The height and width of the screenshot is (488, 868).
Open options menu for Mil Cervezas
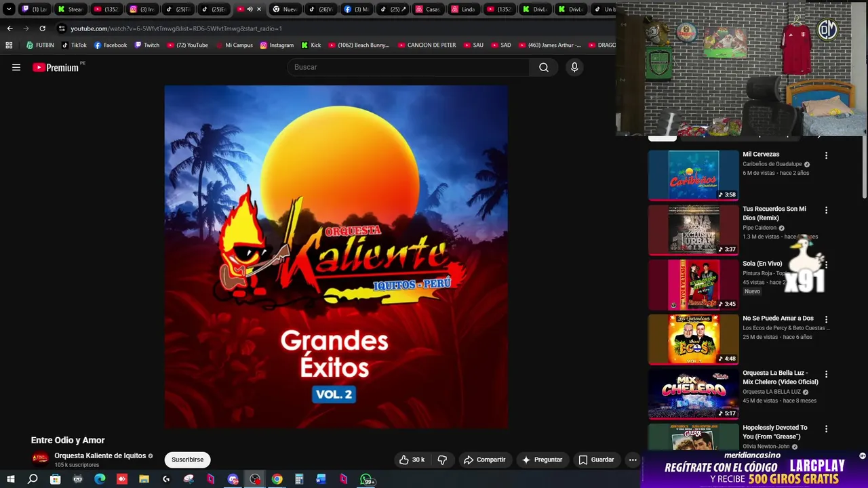[826, 155]
